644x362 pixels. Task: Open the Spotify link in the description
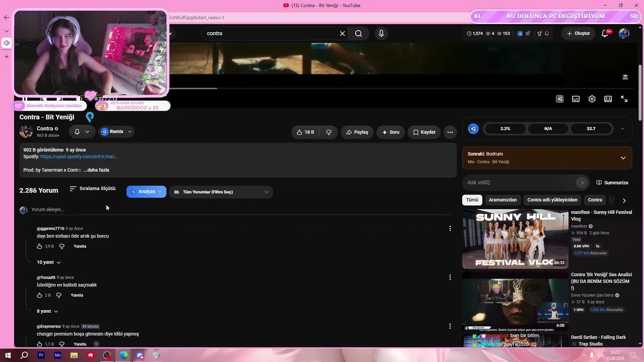pos(79,157)
